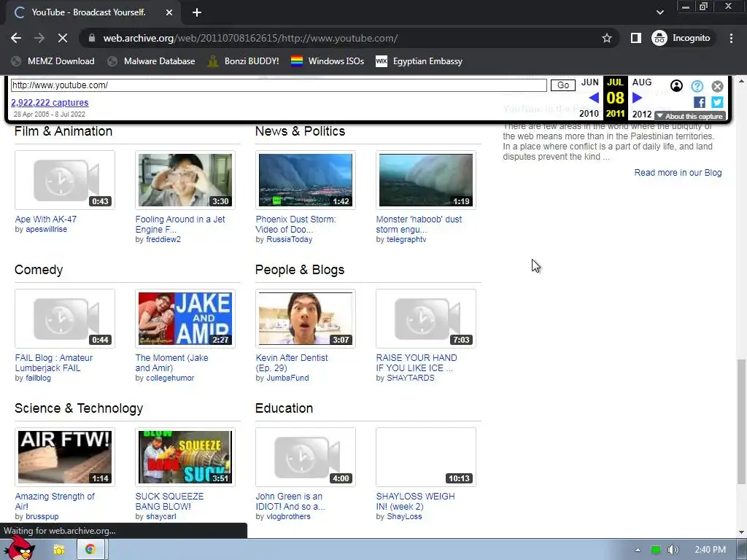The height and width of the screenshot is (560, 747).
Task: Click the page vertical scrollbar thumb
Action: coord(741,421)
